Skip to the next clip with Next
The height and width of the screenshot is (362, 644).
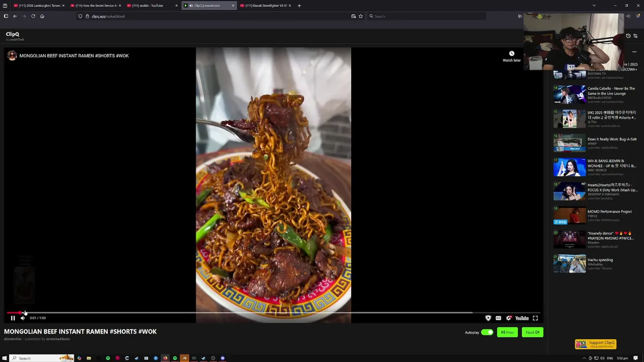(x=532, y=332)
